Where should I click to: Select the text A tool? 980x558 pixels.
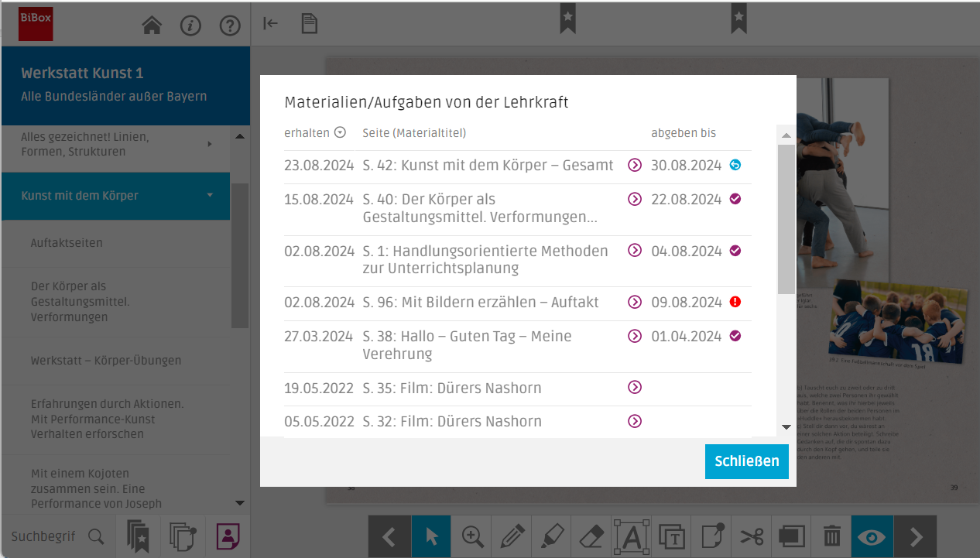[632, 536]
